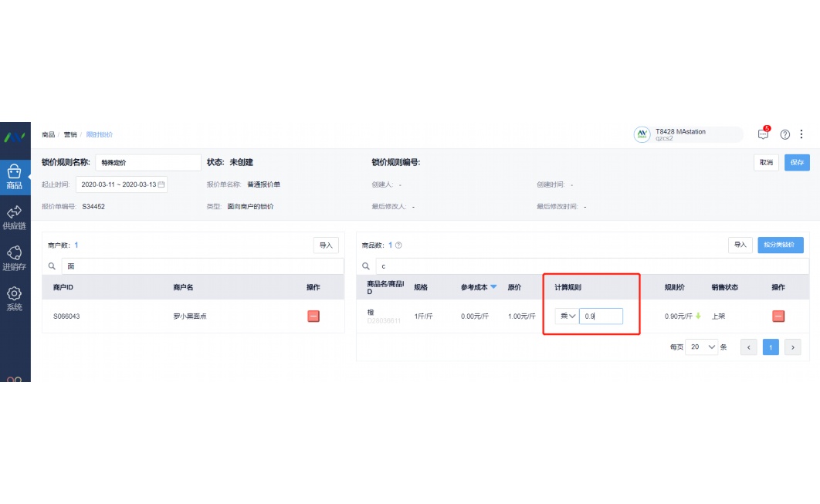Click 营销 in the breadcrumb trail

(69, 134)
